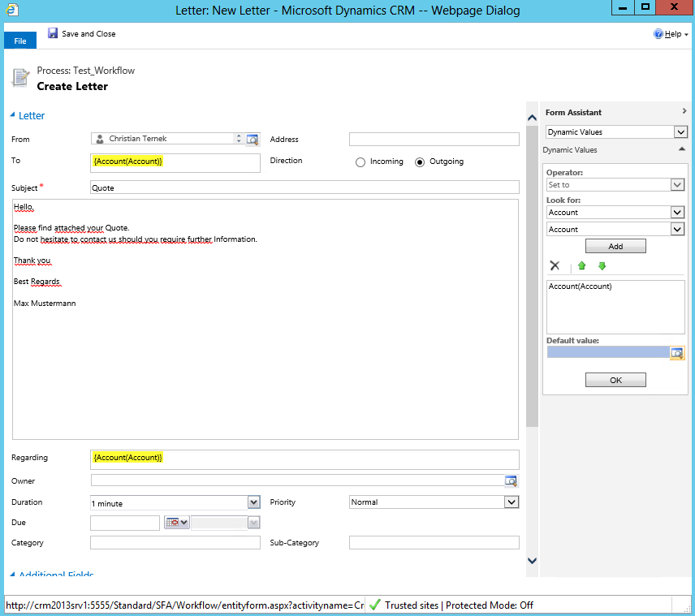The image size is (695, 616).
Task: Open the Due date calendar picker
Action: 176,523
